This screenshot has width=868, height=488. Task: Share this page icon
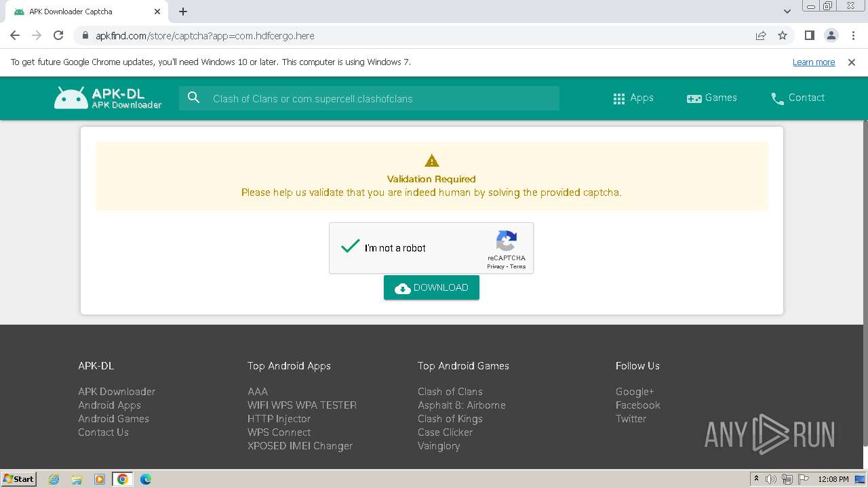761,36
